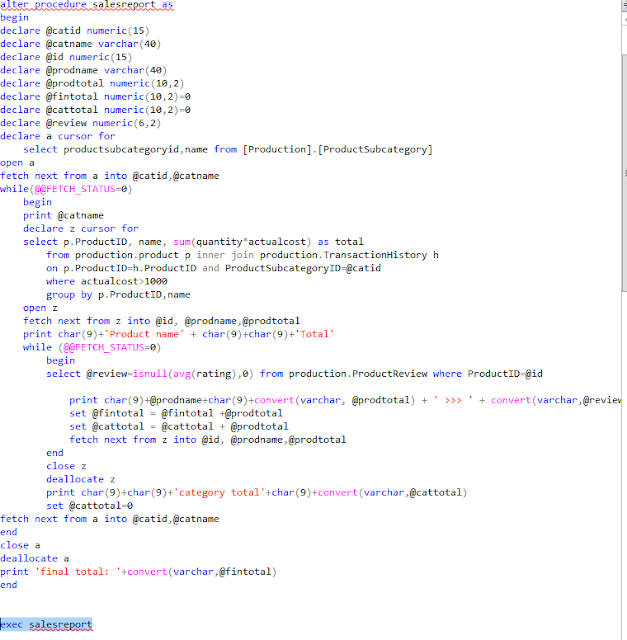The width and height of the screenshot is (627, 640).
Task: Click the 'set @fintotal = @fintotal +@prodtotal' line
Action: (176, 413)
